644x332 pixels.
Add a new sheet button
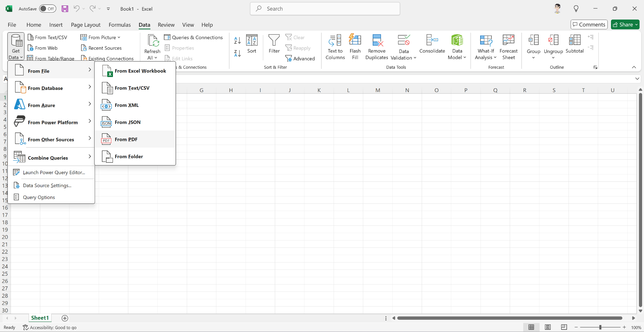[65, 318]
